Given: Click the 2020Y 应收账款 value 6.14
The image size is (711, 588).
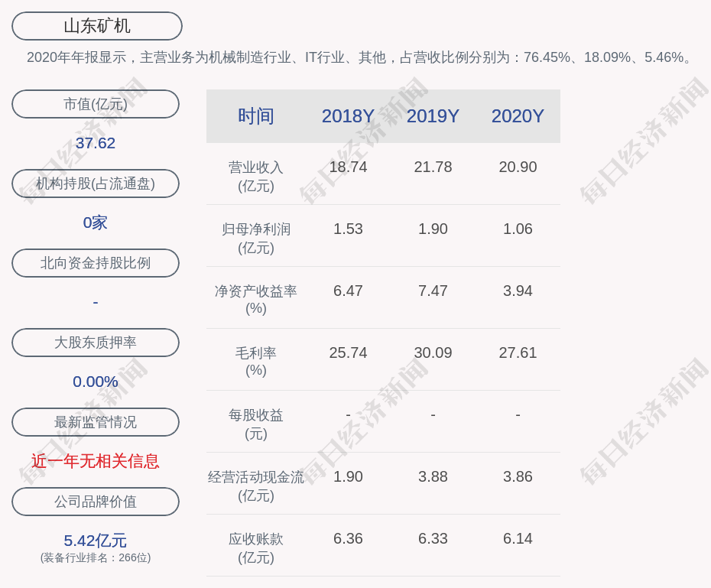Looking at the screenshot, I should 518,538.
